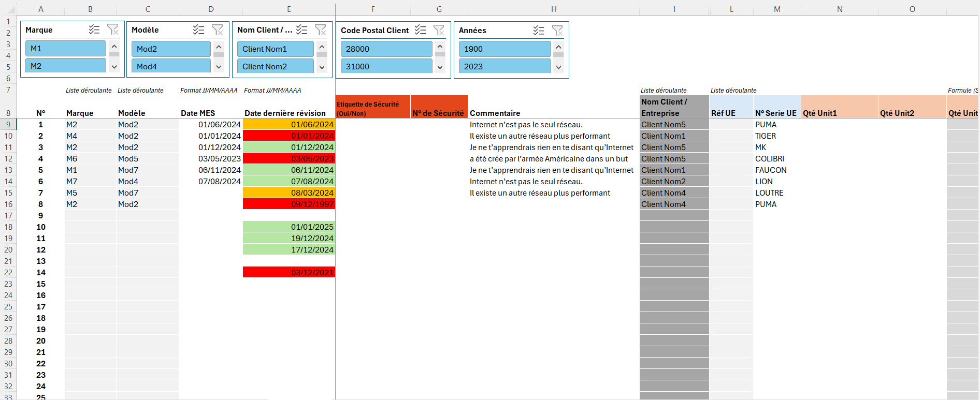Select row 12 header
The width and height of the screenshot is (980, 400).
pyautogui.click(x=8, y=159)
